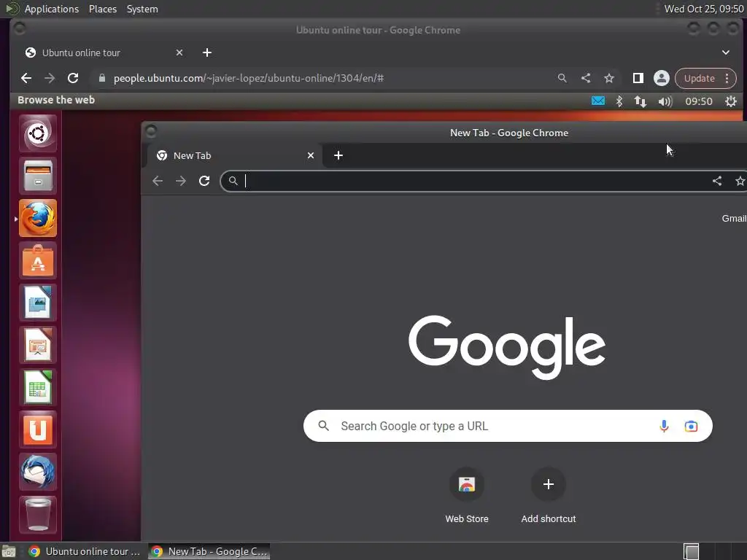747x560 pixels.
Task: Open the Places menu
Action: (x=103, y=9)
